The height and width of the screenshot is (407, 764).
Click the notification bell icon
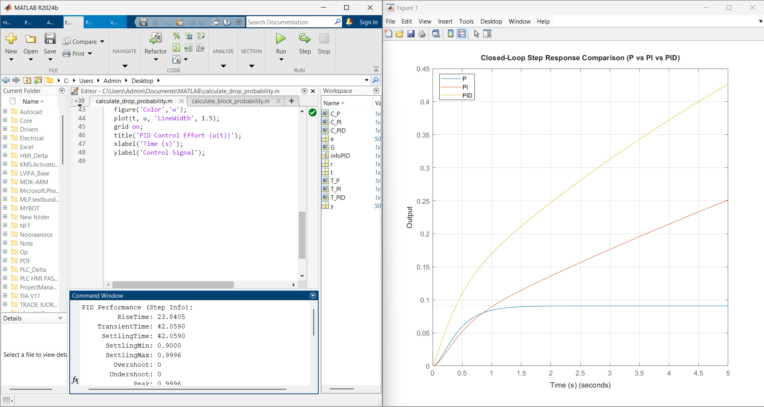[x=349, y=22]
